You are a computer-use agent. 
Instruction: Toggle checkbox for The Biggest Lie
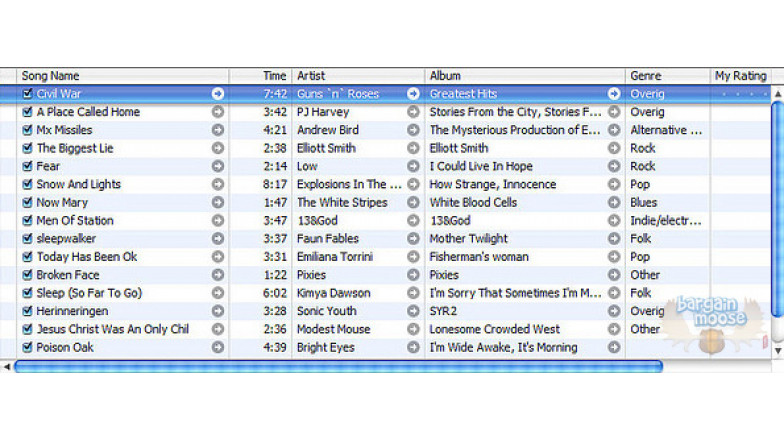pyautogui.click(x=28, y=148)
